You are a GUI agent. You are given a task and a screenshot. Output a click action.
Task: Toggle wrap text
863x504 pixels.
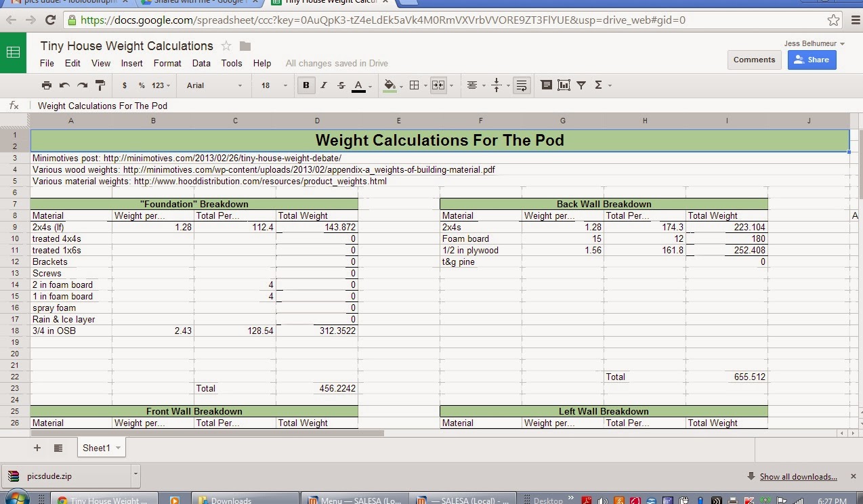pyautogui.click(x=522, y=85)
